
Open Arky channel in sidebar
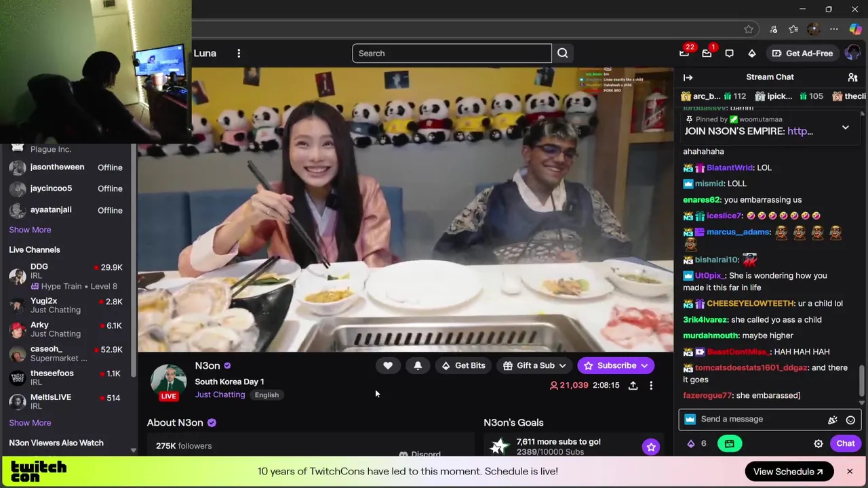pos(66,329)
